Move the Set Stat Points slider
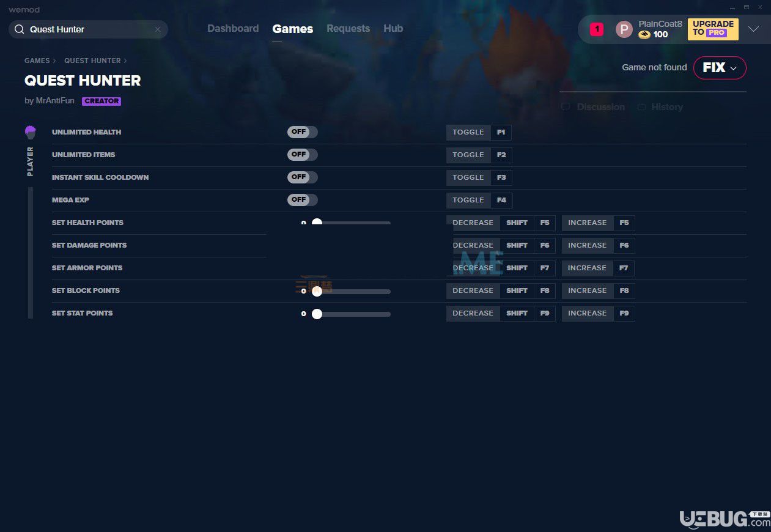 pos(351,314)
